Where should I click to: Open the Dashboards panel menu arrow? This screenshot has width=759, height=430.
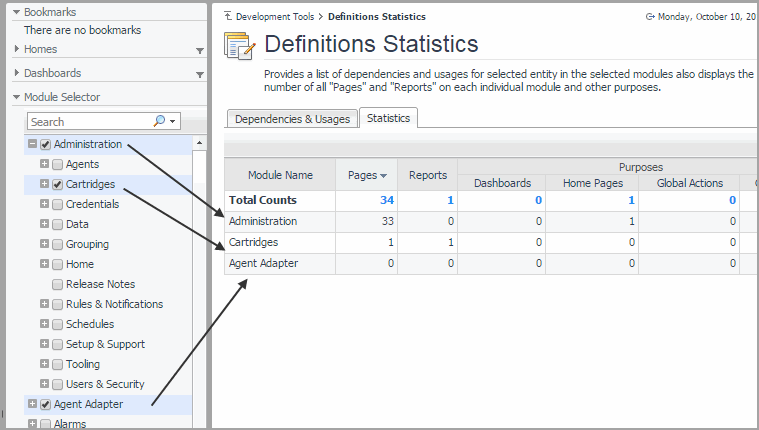pyautogui.click(x=200, y=74)
